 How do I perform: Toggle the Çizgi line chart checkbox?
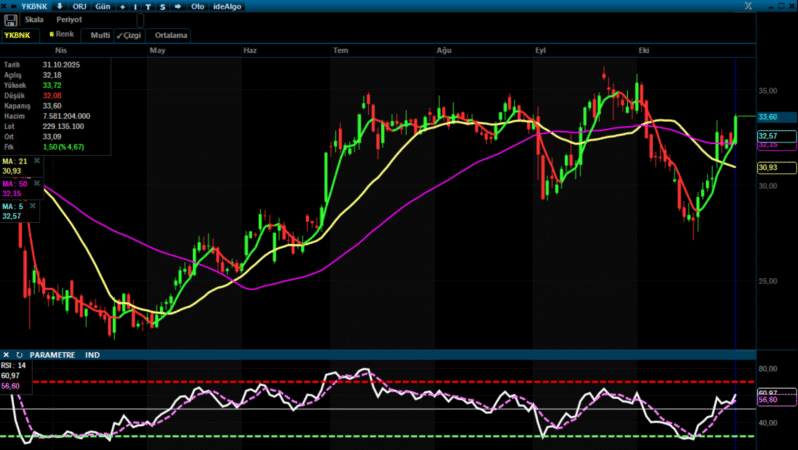point(130,35)
